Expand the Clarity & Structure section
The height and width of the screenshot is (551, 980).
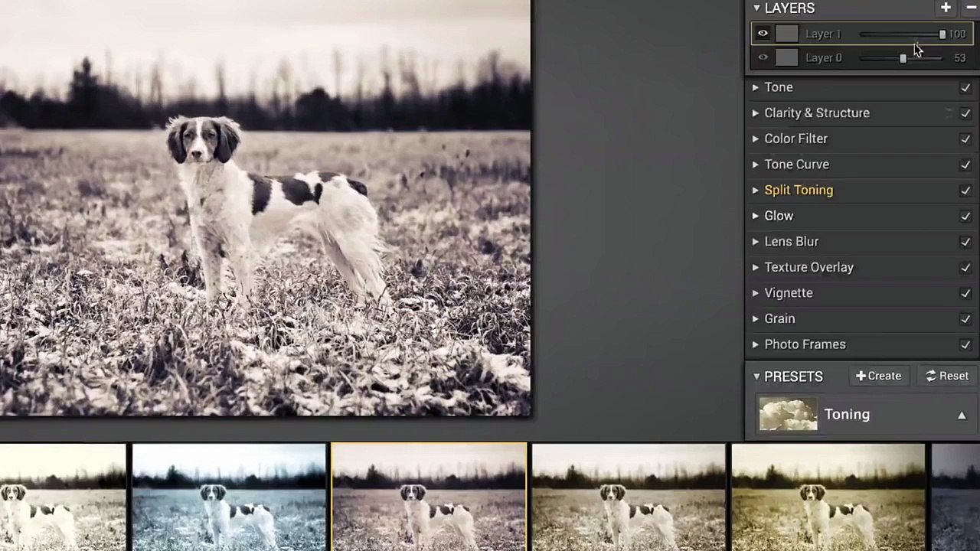(x=756, y=113)
